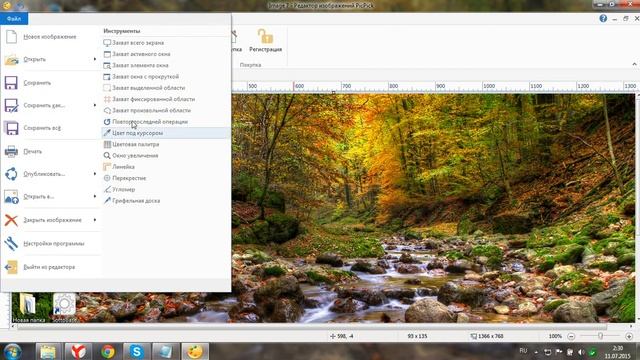This screenshot has width=640, height=360.
Task: Expand the Открыть в submenu arrow
Action: pos(95,197)
